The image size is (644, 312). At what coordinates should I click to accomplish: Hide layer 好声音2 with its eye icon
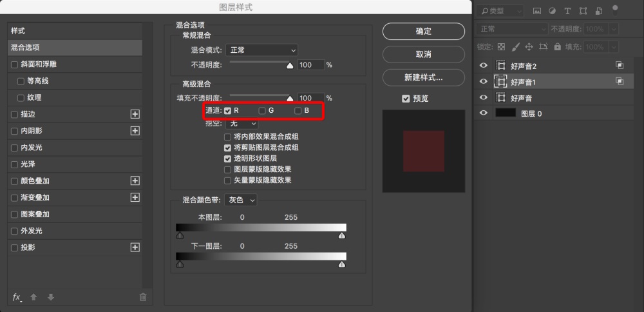(484, 65)
